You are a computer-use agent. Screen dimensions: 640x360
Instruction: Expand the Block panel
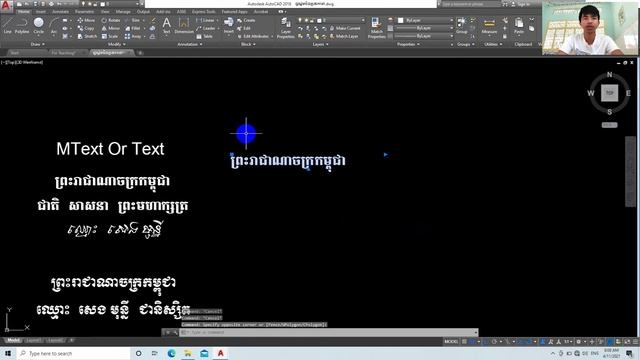(248, 44)
